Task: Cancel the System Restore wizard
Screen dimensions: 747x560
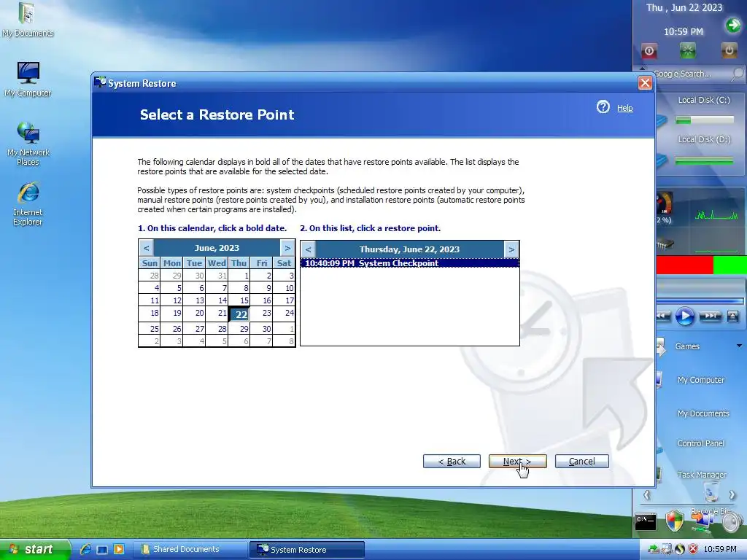Action: pyautogui.click(x=581, y=461)
